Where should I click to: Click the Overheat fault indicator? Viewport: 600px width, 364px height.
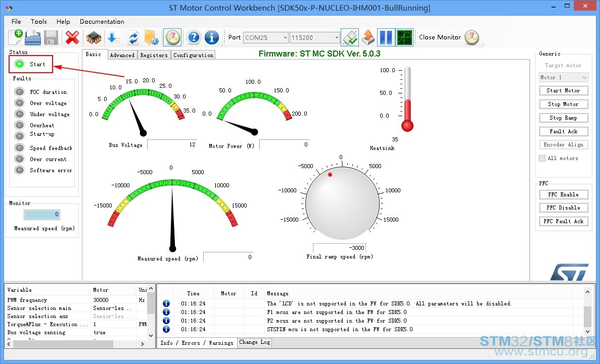click(20, 125)
